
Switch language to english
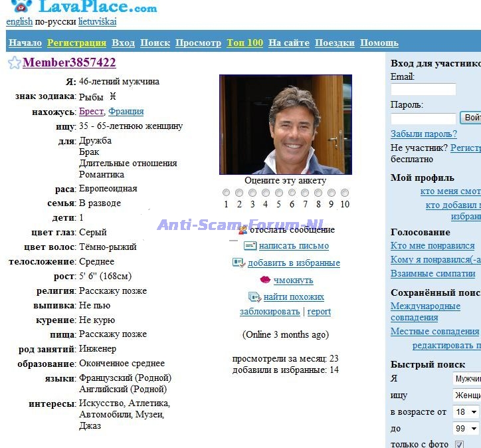coord(19,21)
